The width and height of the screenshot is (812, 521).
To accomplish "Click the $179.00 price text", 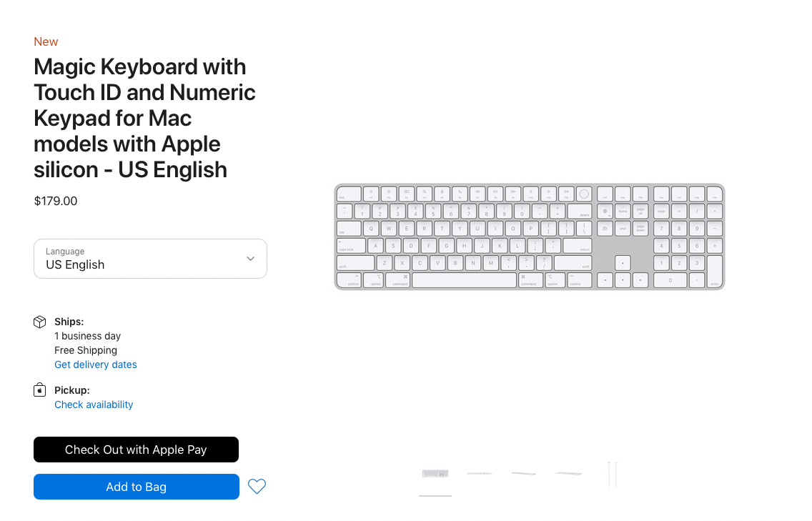I will (x=56, y=201).
